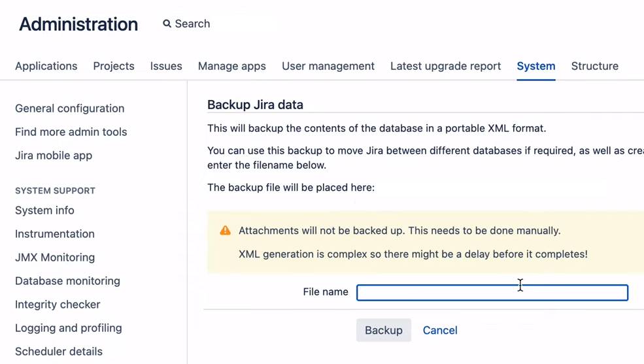Open General configuration in sidebar
The image size is (644, 364).
(70, 108)
